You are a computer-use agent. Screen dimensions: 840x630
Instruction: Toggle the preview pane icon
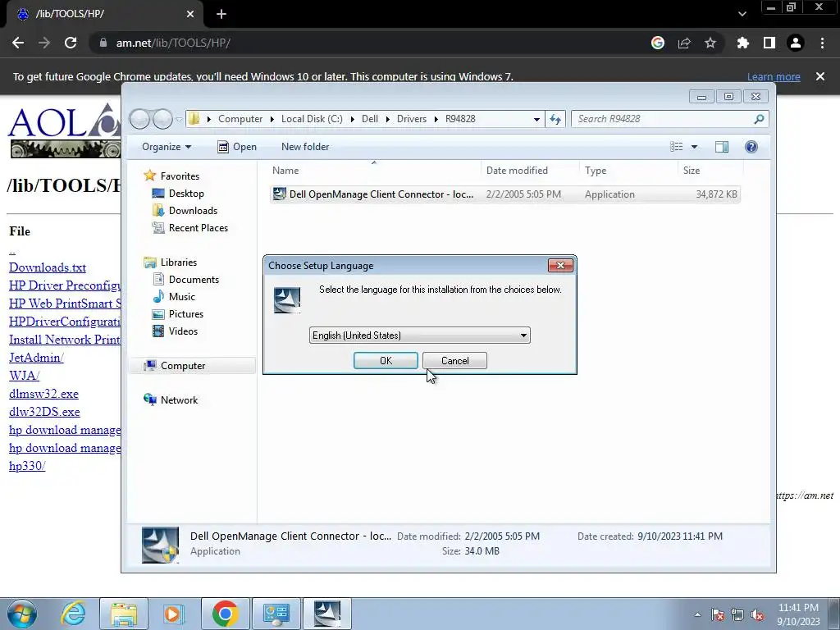pyautogui.click(x=722, y=147)
